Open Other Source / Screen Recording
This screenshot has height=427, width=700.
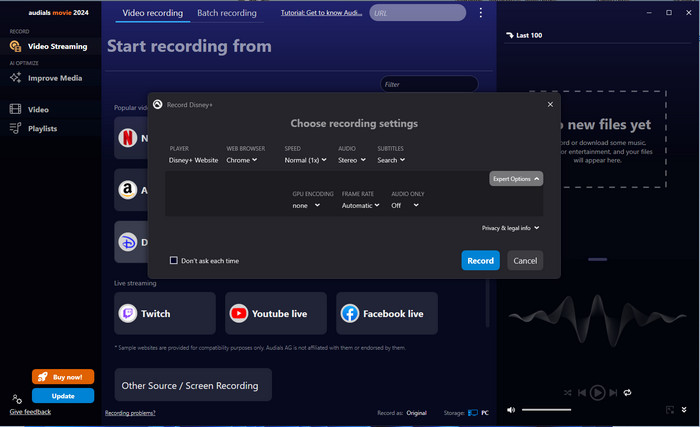[193, 385]
